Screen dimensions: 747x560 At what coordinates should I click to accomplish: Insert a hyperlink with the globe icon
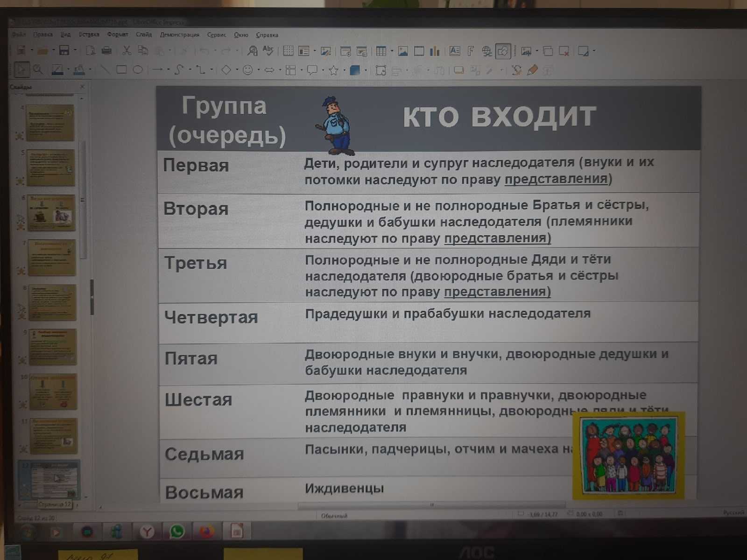point(487,51)
